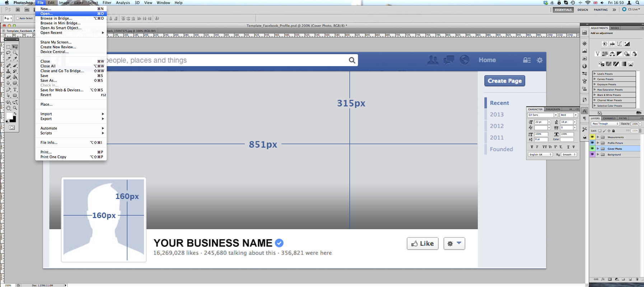This screenshot has height=287, width=644.
Task: Toggle lock transparent pixels
Action: pos(600,131)
